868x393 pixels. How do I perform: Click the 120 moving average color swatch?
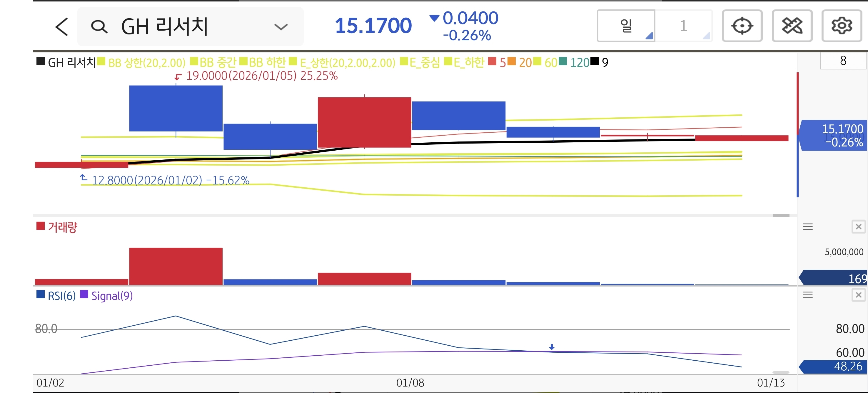562,61
